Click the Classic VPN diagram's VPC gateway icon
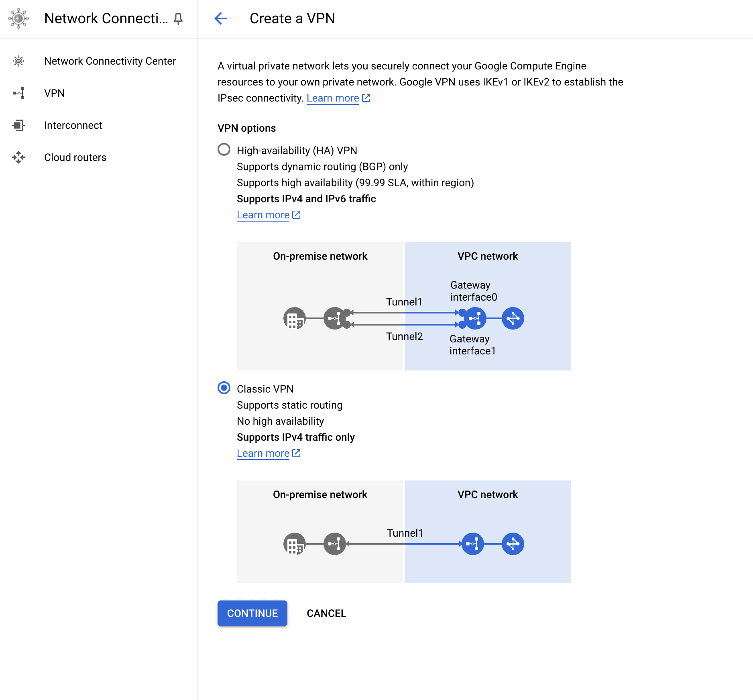The height and width of the screenshot is (700, 753). (x=472, y=544)
